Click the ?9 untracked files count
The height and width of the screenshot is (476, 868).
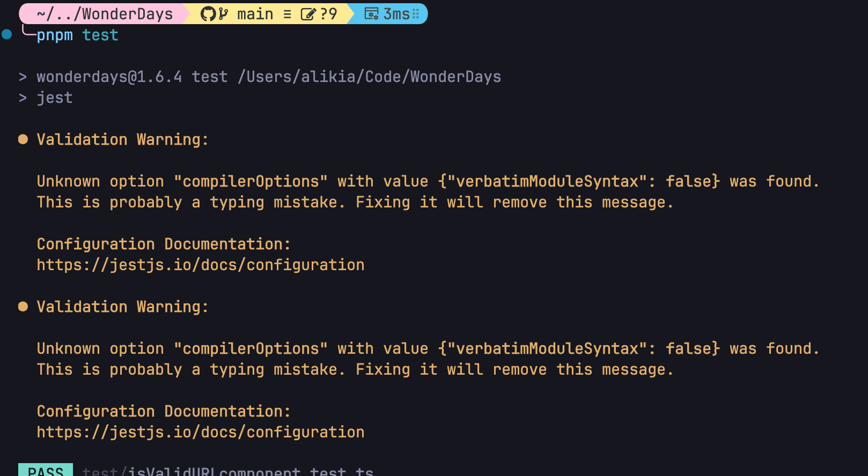328,14
